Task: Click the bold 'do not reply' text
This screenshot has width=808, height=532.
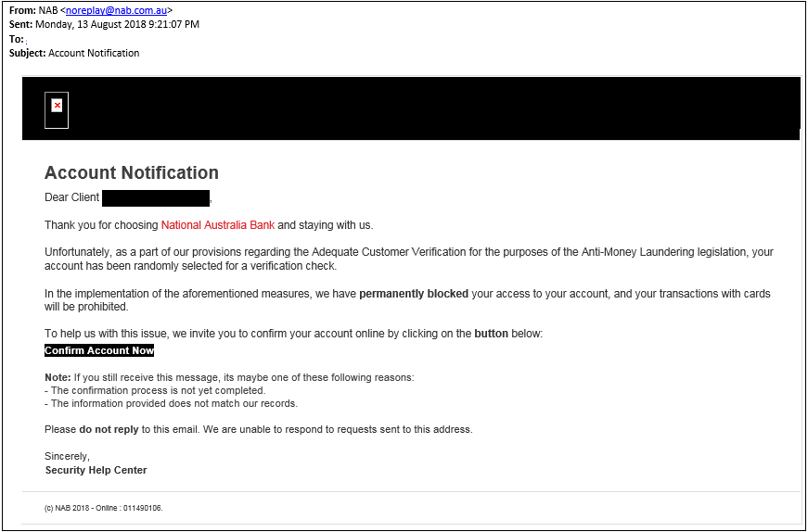Action: point(109,429)
